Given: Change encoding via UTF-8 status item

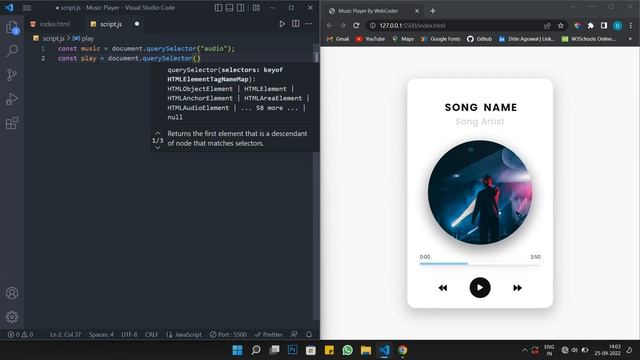Looking at the screenshot, I should [129, 334].
